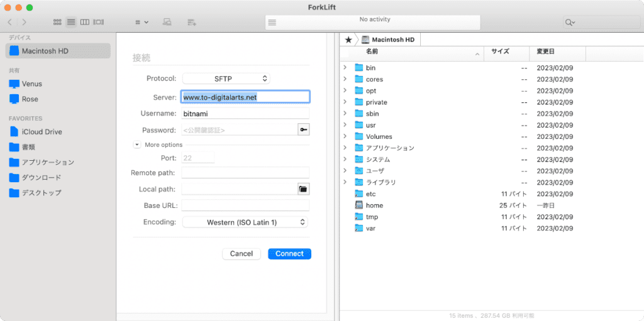The width and height of the screenshot is (644, 321).
Task: Click the Base URL field
Action: 245,205
